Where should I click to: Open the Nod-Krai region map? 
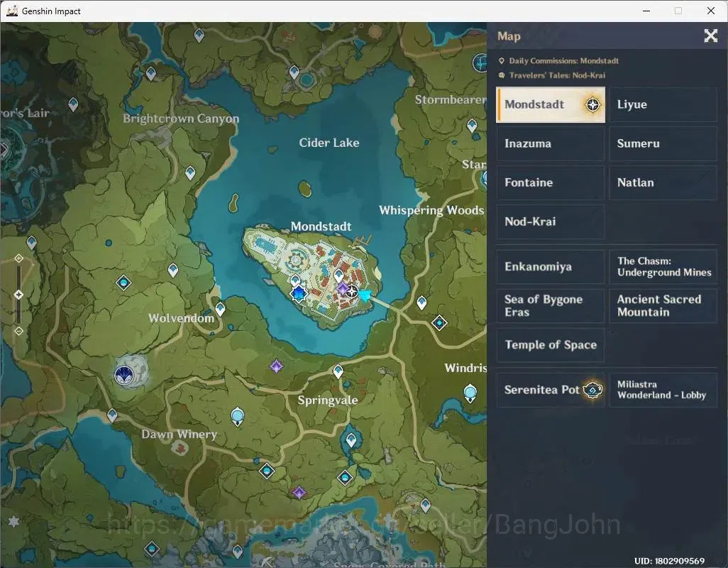point(551,222)
